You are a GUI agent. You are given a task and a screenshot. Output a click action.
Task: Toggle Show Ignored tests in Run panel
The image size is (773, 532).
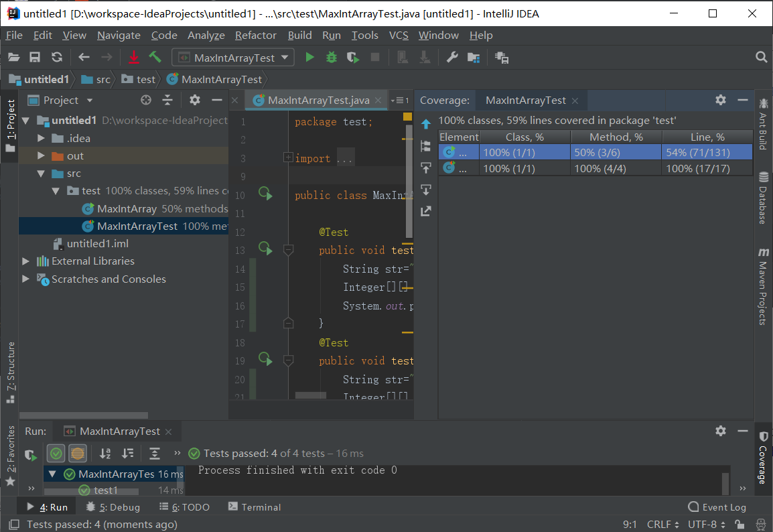pyautogui.click(x=78, y=454)
